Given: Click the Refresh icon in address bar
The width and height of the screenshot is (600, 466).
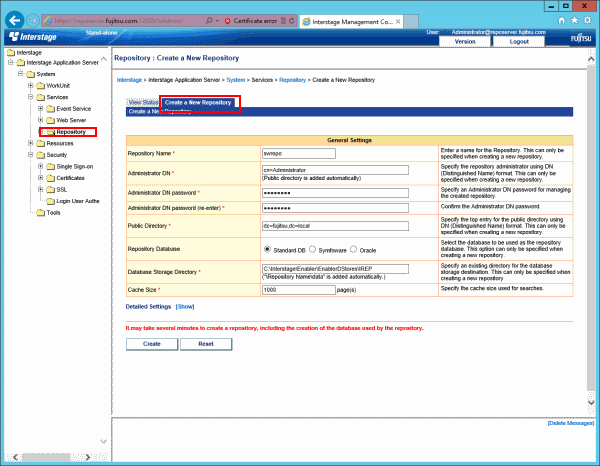Looking at the screenshot, I should (292, 21).
